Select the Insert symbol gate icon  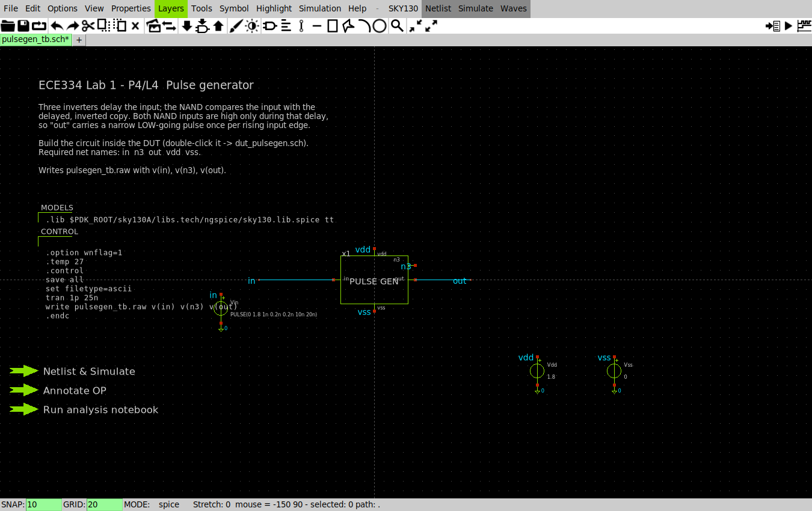pos(269,26)
